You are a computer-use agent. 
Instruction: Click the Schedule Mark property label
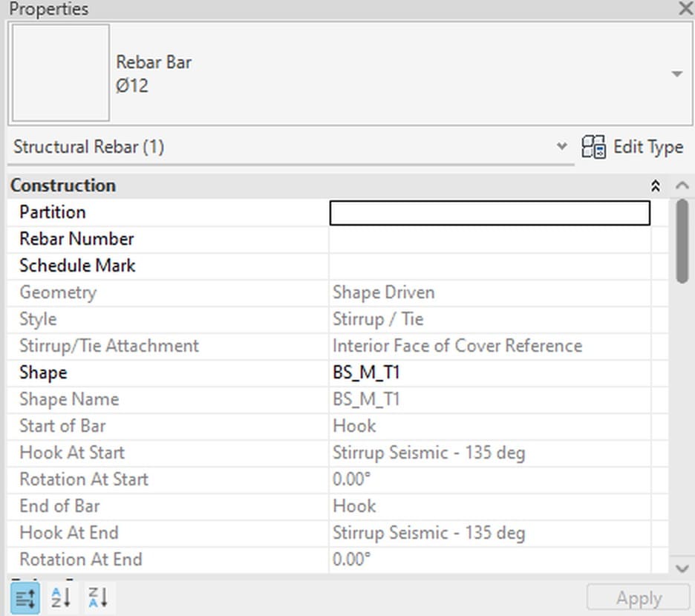77,266
